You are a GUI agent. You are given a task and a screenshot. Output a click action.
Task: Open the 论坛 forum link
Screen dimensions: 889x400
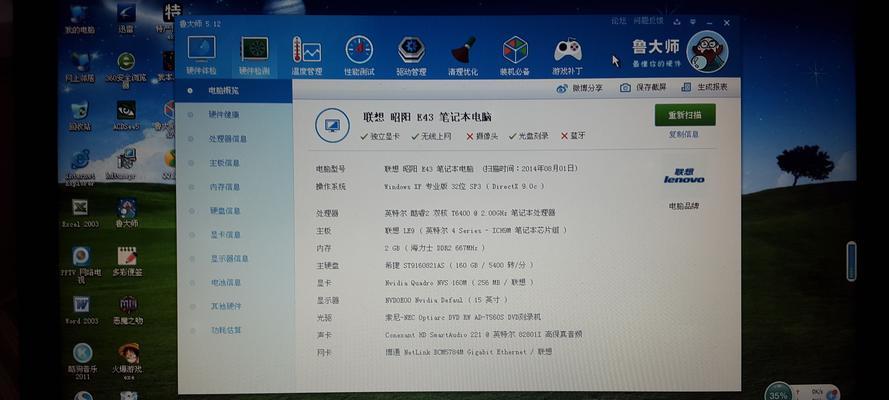click(x=619, y=21)
